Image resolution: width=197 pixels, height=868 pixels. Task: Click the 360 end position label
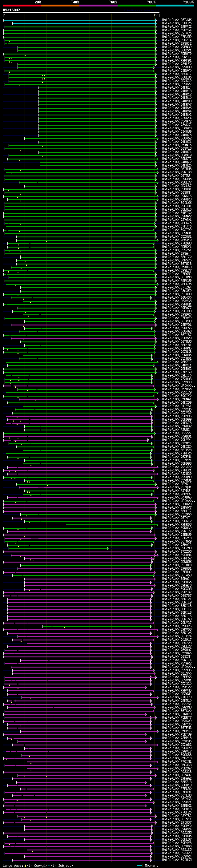pyautogui.click(x=155, y=15)
